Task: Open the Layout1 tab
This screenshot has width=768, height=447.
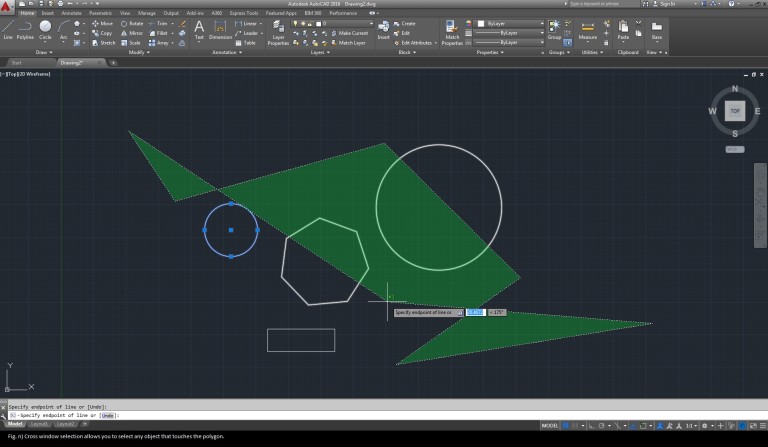Action: click(x=39, y=424)
